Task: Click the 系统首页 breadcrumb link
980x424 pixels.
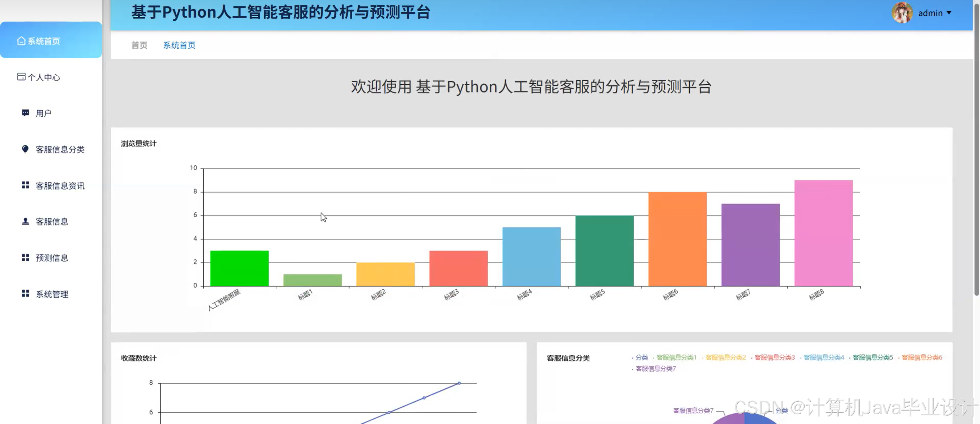Action: [179, 45]
